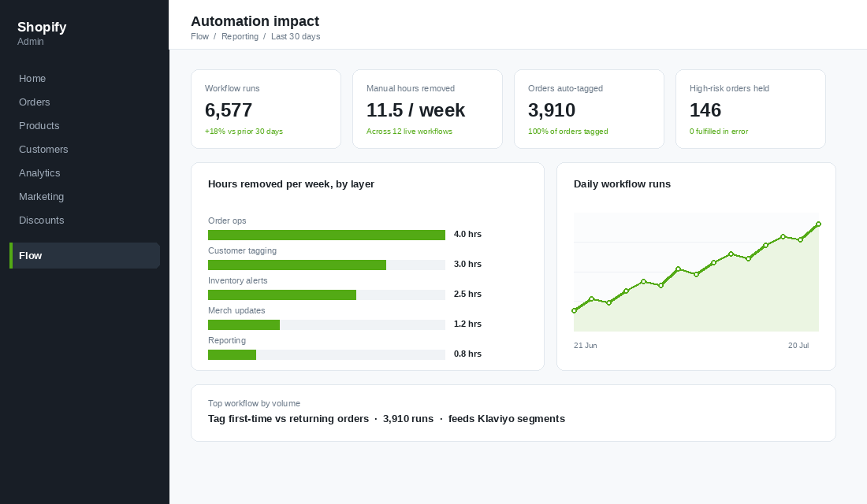
Task: Click the Reporting bar label
Action: [x=227, y=340]
